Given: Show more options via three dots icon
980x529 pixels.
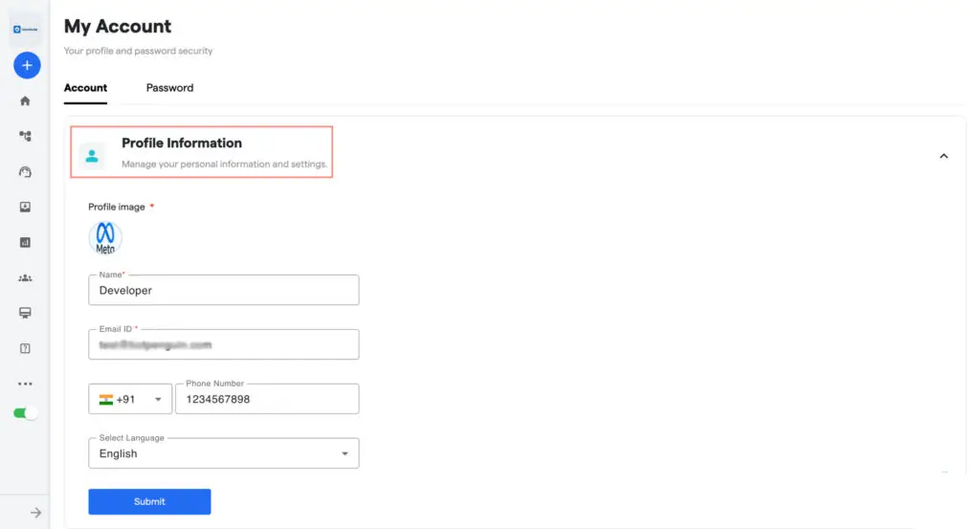Looking at the screenshot, I should click(26, 384).
